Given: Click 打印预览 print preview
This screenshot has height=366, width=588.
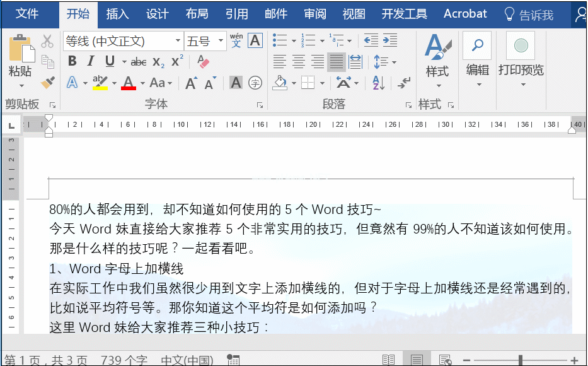Looking at the screenshot, I should click(x=521, y=60).
